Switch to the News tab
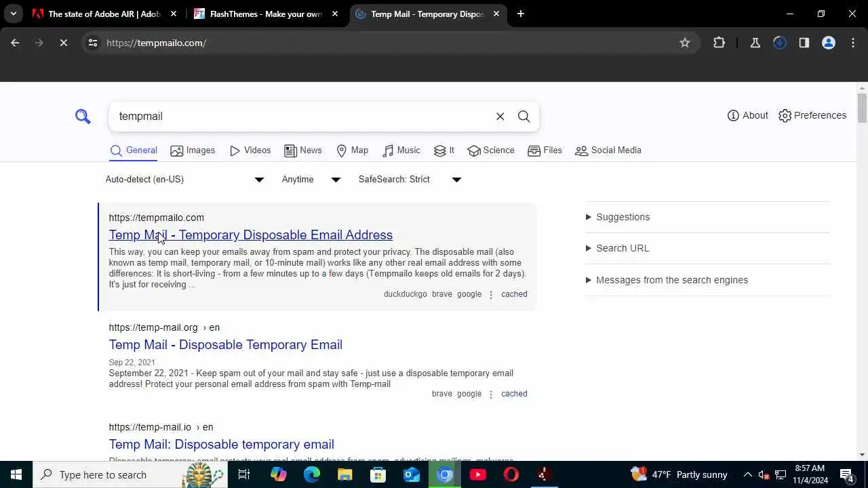Screen dimensions: 868x488 (302, 150)
